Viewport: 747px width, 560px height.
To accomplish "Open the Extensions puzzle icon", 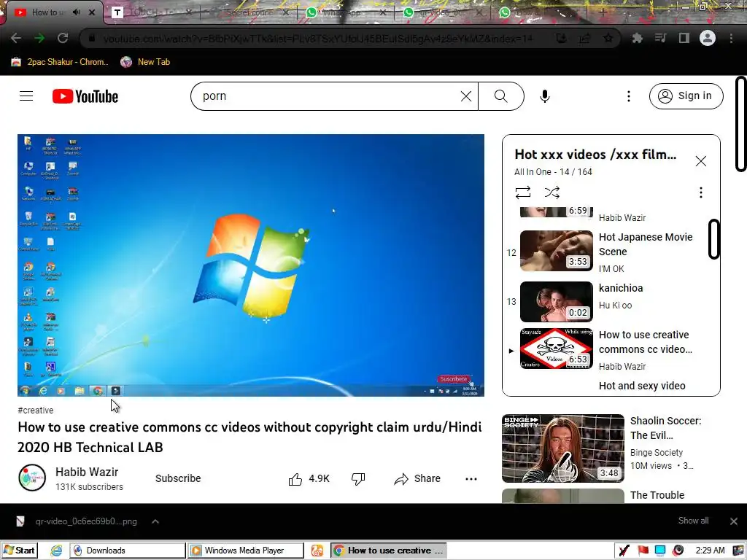I will 637,38.
